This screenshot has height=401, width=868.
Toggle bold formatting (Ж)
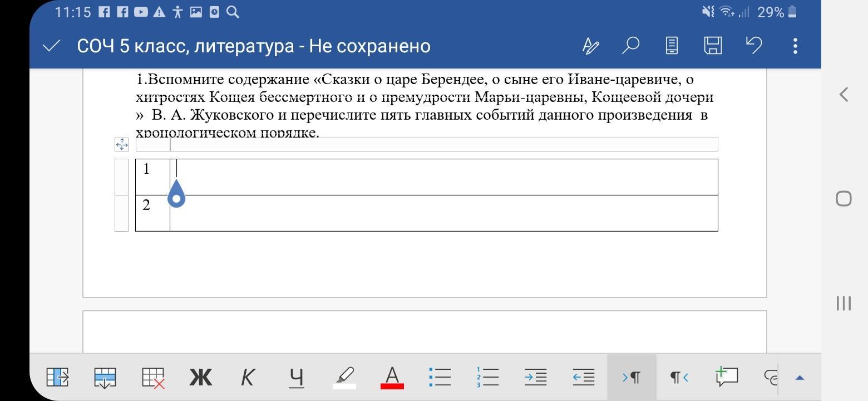point(201,377)
